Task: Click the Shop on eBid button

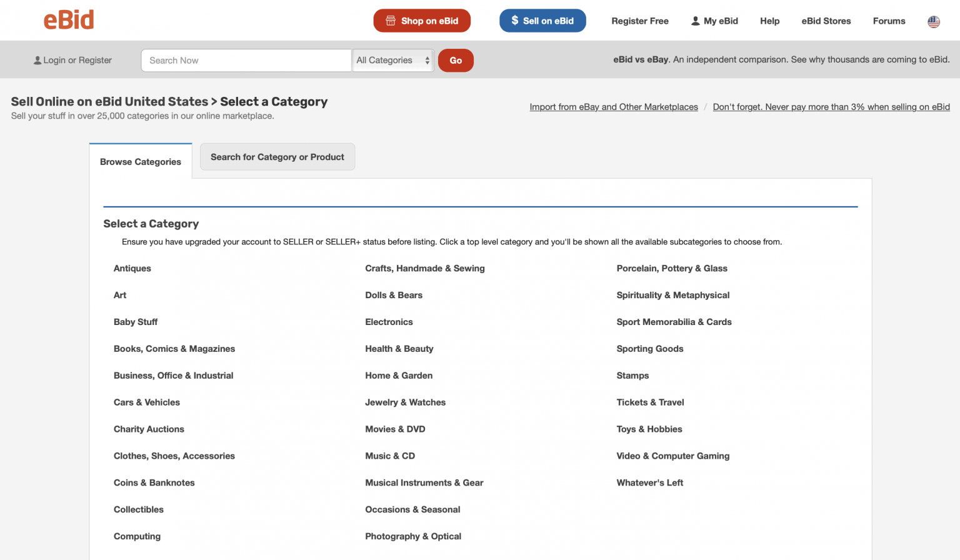Action: point(422,21)
